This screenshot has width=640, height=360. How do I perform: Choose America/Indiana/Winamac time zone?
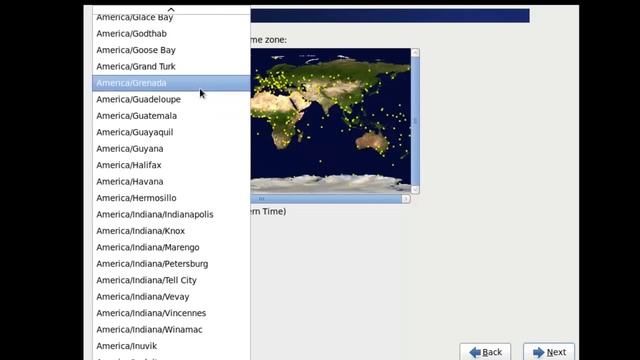(171, 329)
